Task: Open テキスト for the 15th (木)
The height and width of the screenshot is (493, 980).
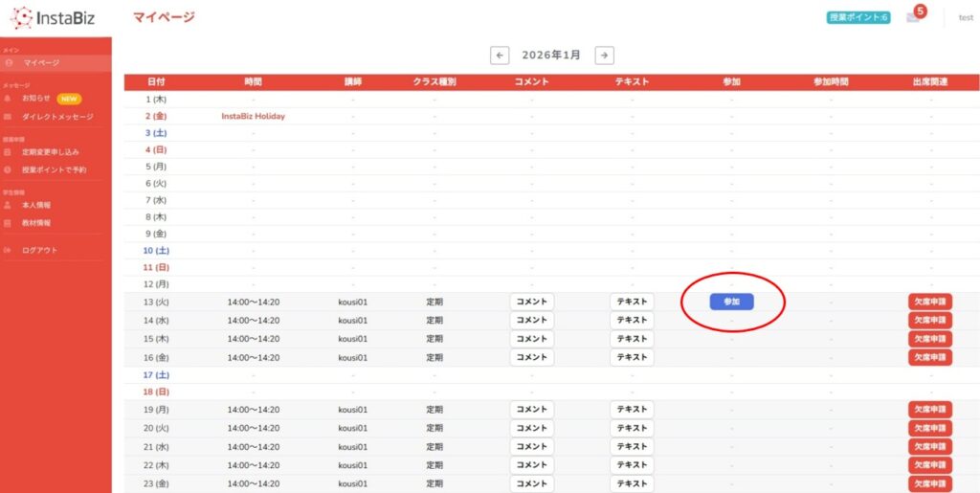Action: coord(632,339)
